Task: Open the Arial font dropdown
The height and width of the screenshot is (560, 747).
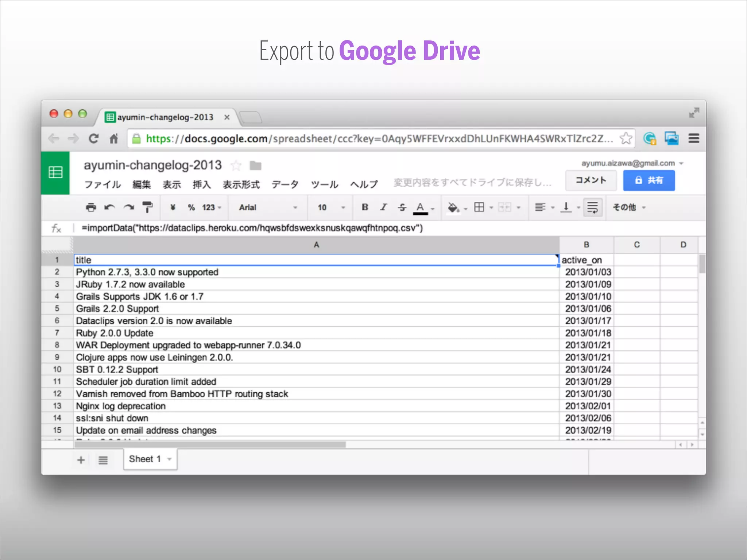Action: point(268,207)
